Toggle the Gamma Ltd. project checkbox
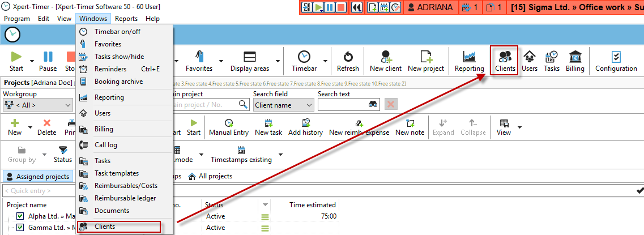Image resolution: width=644 pixels, height=235 pixels. point(20,228)
